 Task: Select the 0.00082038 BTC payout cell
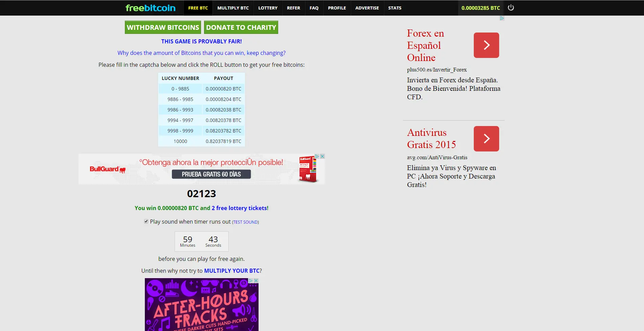click(x=223, y=110)
